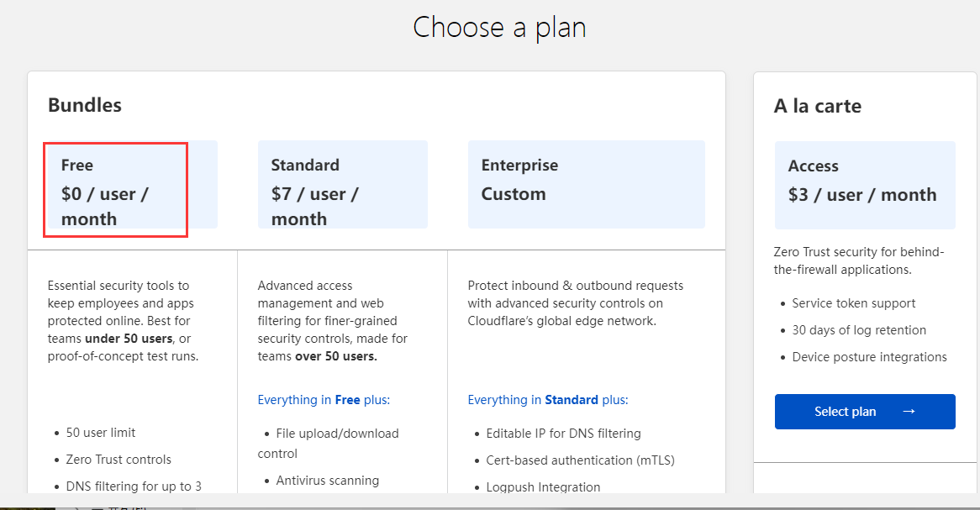Click the "Antivirus scanning" feature item
The width and height of the screenshot is (980, 510).
[x=327, y=481]
